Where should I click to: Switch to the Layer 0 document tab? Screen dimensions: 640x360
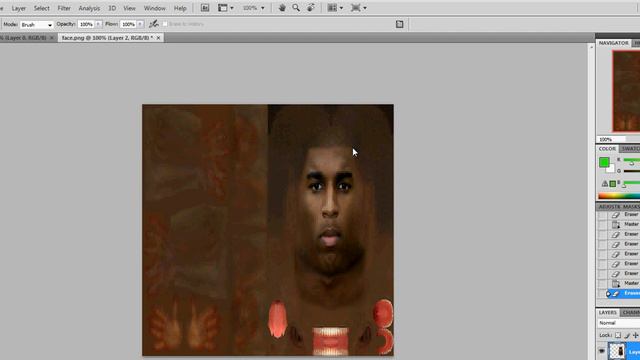tap(23, 38)
